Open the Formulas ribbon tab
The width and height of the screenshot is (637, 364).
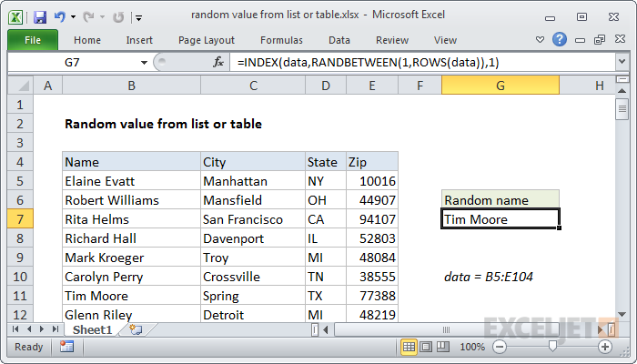[281, 40]
